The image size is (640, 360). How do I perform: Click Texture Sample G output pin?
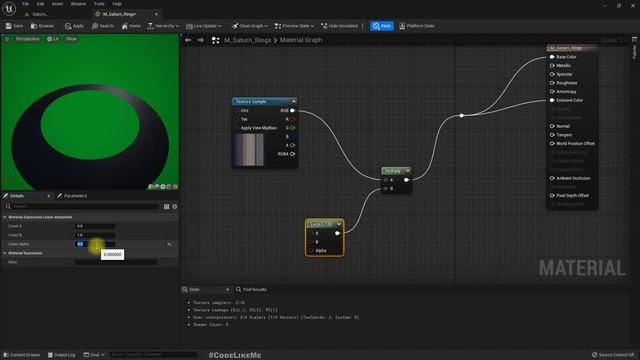[292, 128]
